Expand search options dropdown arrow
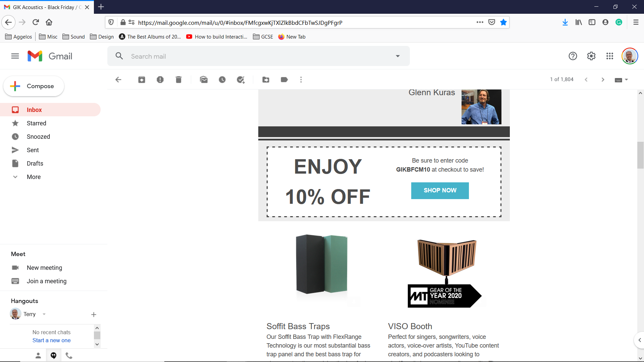 [x=397, y=56]
